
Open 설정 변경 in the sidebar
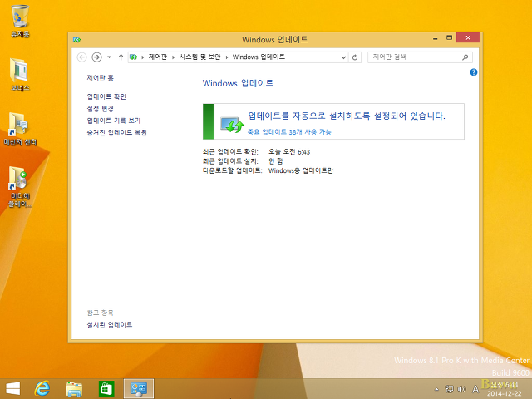point(100,109)
